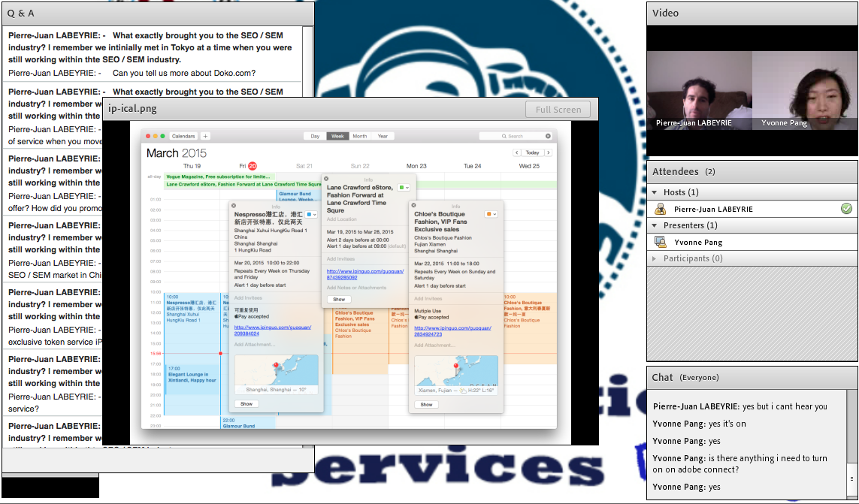Image resolution: width=859 pixels, height=504 pixels.
Task: Click Add Notes or Attachments
Action: [x=356, y=287]
